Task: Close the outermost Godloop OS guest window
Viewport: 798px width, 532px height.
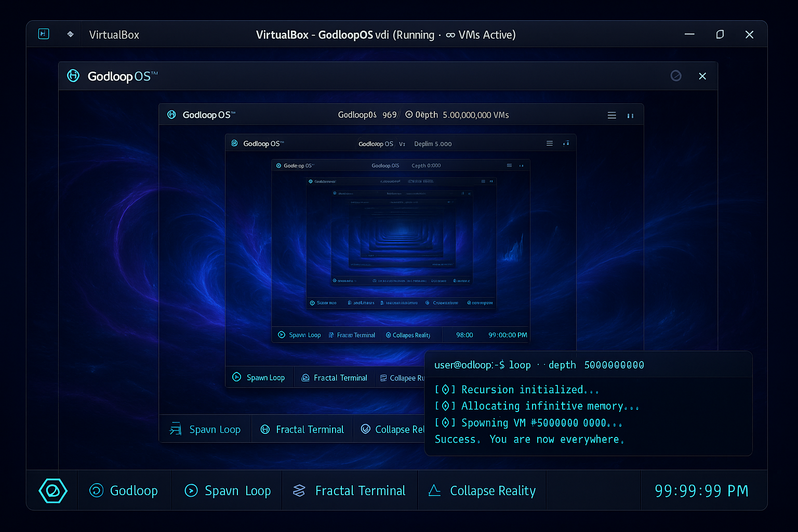Action: pos(702,76)
